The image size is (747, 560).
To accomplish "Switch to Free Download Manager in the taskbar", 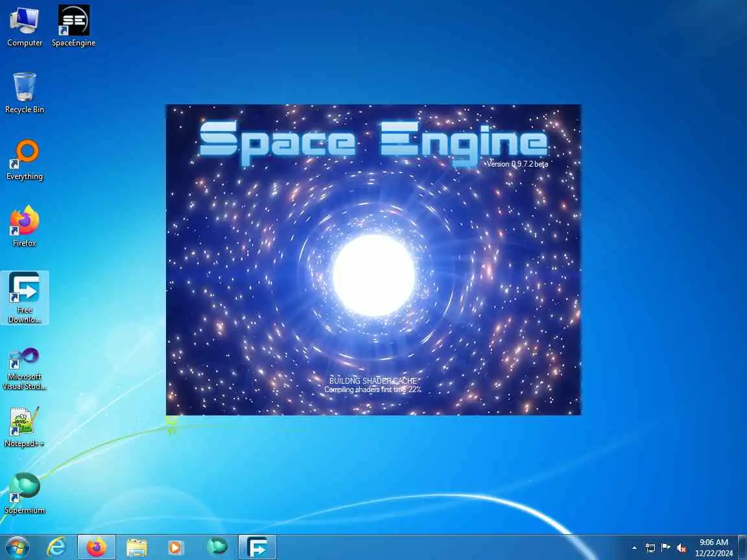I will (257, 547).
